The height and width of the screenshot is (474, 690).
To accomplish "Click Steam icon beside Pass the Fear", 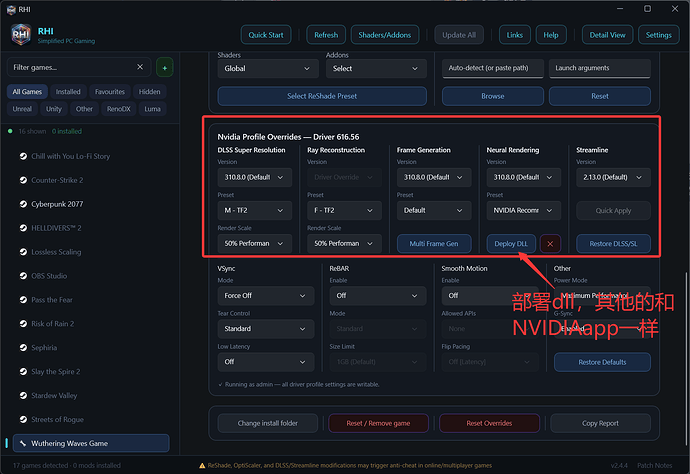I will coord(23,300).
